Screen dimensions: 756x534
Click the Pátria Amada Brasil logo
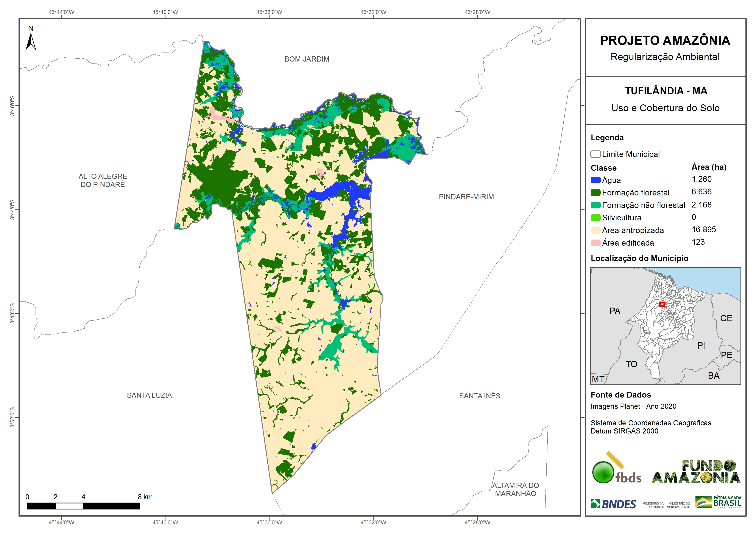pyautogui.click(x=718, y=502)
